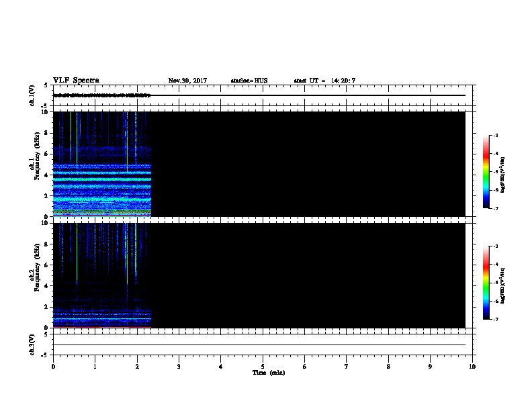
Task: Click the "-7" label on ch.2 color bar
Action: pos(495,319)
